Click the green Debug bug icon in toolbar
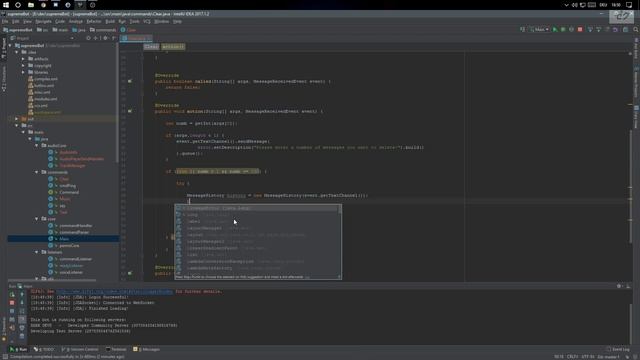 click(563, 29)
